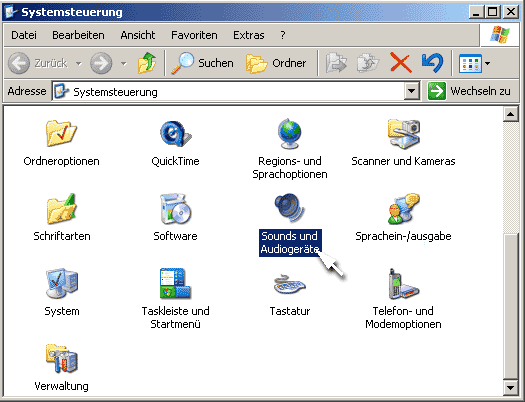Select the QuickTime control panel icon
This screenshot has width=525, height=402.
coord(175,134)
